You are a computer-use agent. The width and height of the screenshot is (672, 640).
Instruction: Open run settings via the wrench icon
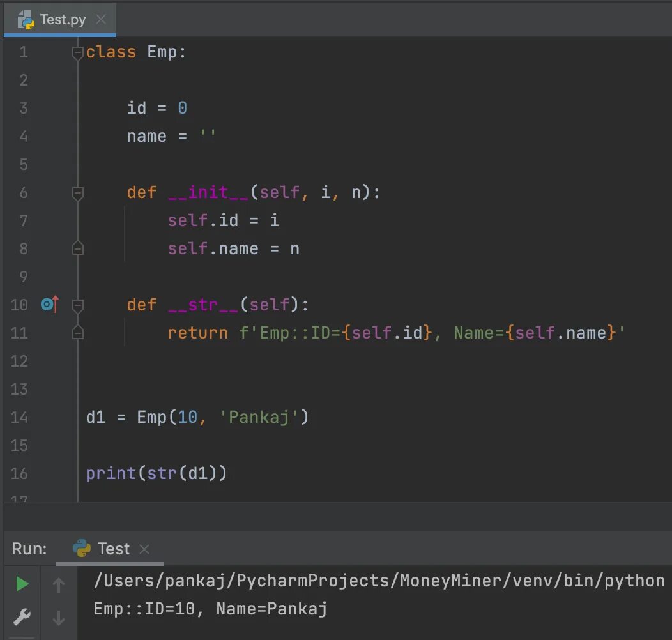tap(21, 618)
